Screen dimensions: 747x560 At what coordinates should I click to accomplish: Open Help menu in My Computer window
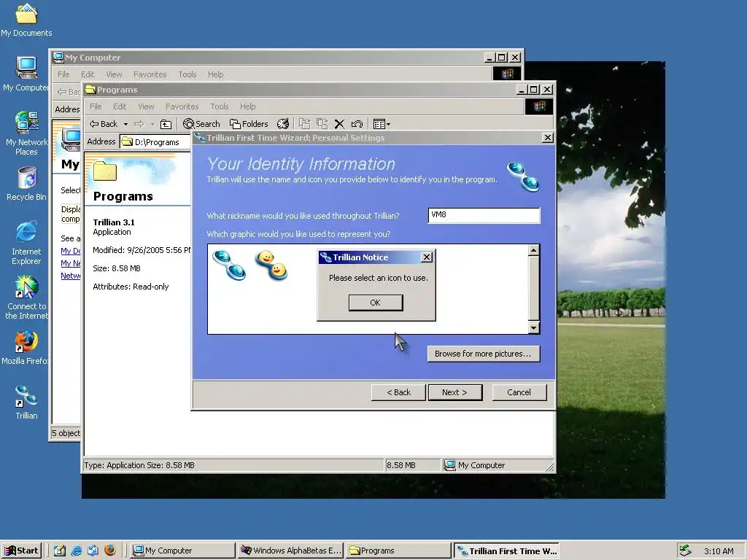(x=215, y=74)
